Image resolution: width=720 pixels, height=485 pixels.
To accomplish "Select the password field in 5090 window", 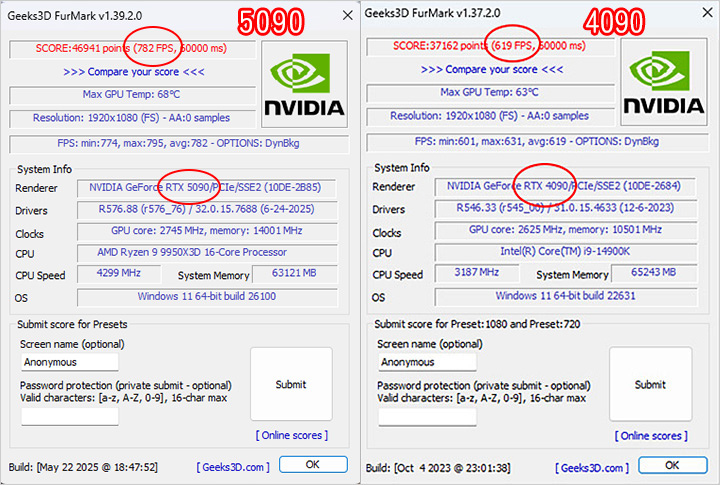I will (x=70, y=416).
